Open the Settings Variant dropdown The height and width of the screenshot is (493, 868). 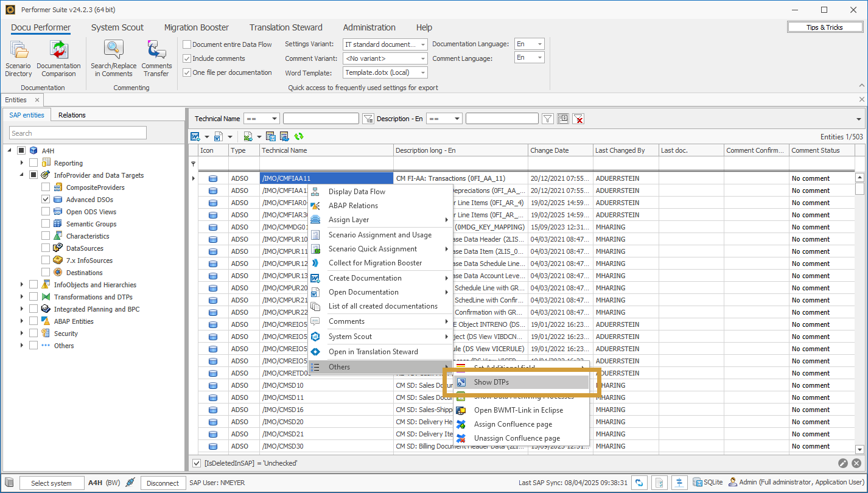click(x=423, y=44)
